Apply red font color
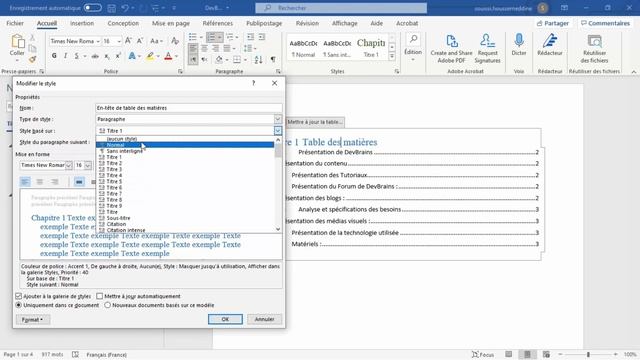Viewport: 640px width, 360px height. (x=168, y=56)
